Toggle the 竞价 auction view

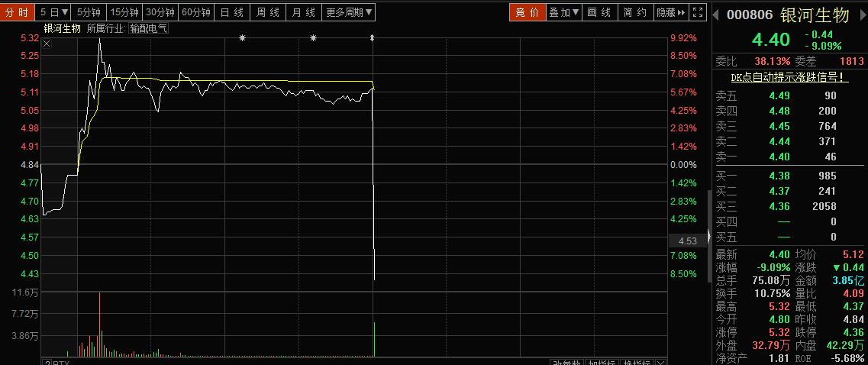pyautogui.click(x=527, y=12)
